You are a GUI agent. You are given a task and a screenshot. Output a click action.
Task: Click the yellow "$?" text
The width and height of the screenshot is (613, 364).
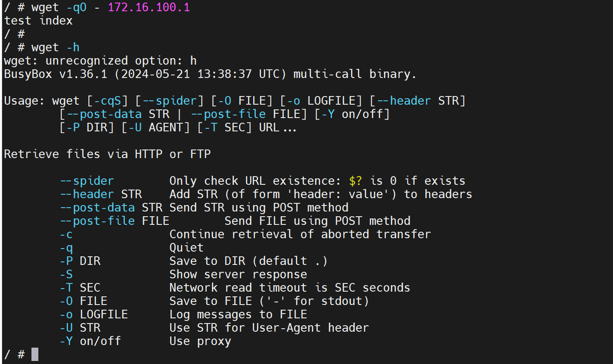pos(355,181)
